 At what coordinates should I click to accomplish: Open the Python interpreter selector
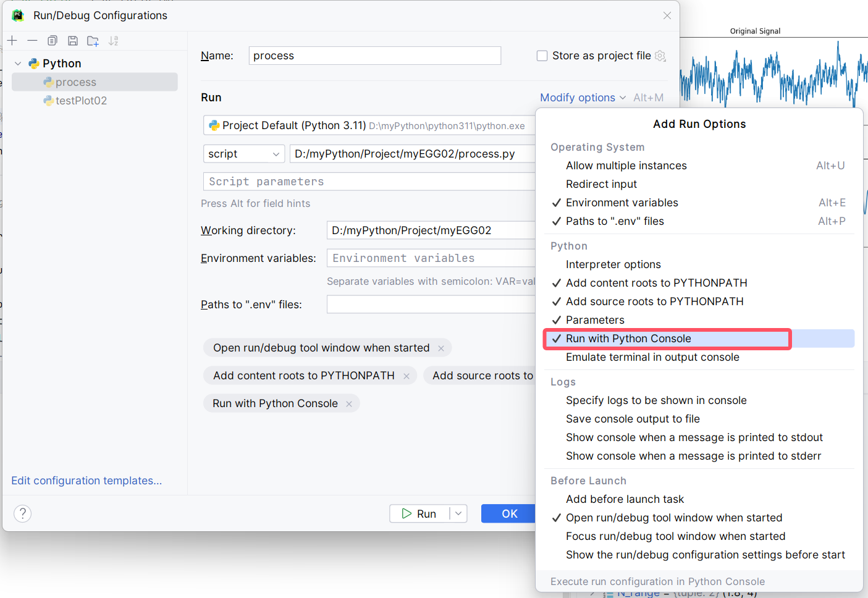tap(369, 125)
